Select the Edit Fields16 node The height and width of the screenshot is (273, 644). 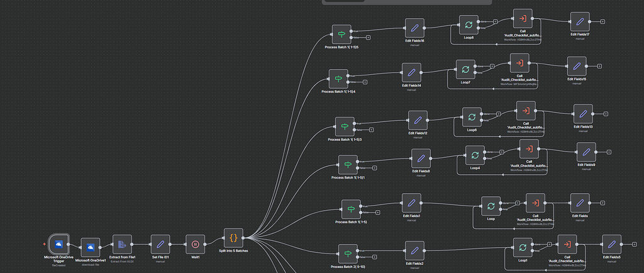click(x=415, y=28)
